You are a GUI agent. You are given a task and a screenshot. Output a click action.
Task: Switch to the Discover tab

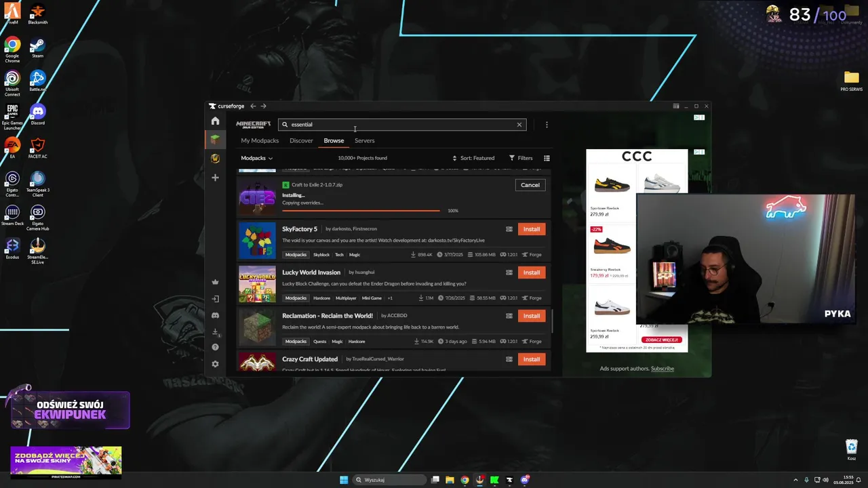click(x=301, y=140)
